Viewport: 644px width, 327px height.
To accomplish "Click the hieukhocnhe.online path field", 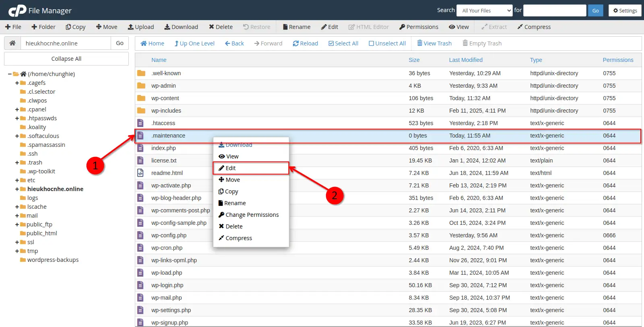I will 66,43.
